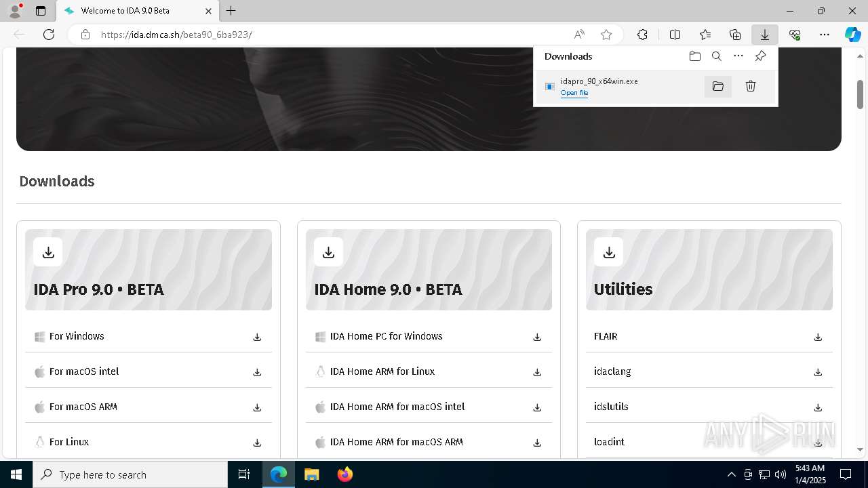The width and height of the screenshot is (868, 488).
Task: Open Windows Start menu
Action: tap(16, 474)
